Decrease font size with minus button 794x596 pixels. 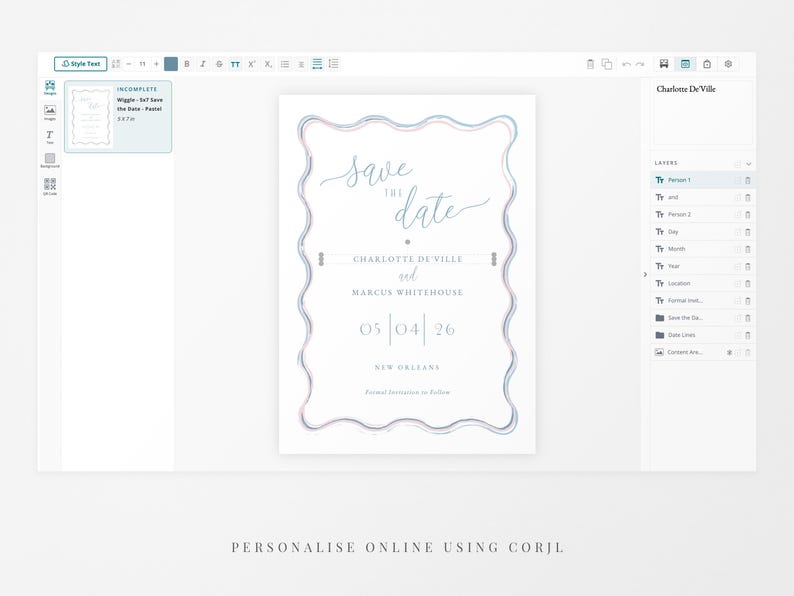coord(129,64)
